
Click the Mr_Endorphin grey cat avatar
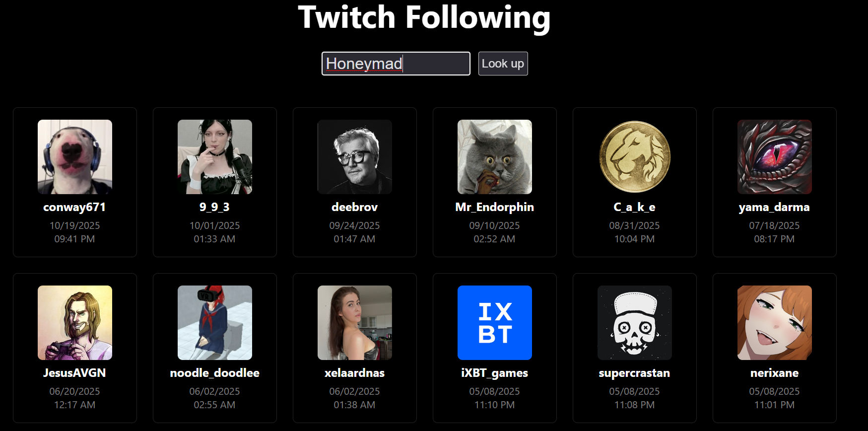pos(495,157)
